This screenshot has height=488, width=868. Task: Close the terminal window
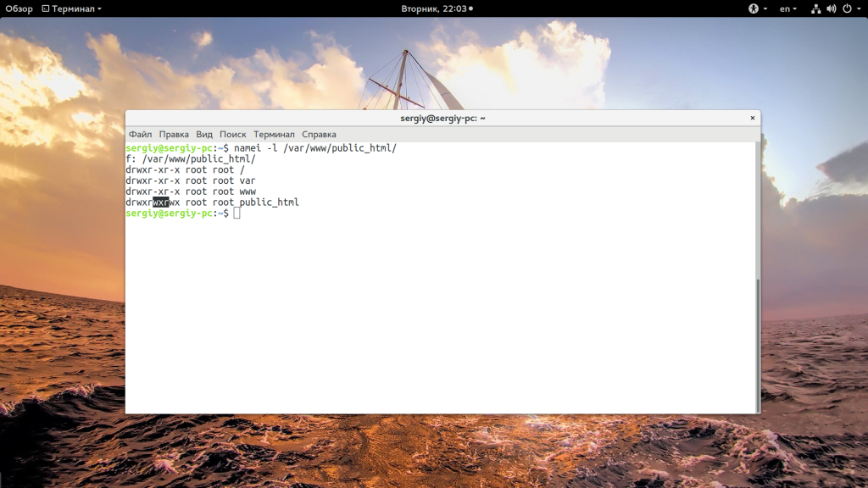752,119
